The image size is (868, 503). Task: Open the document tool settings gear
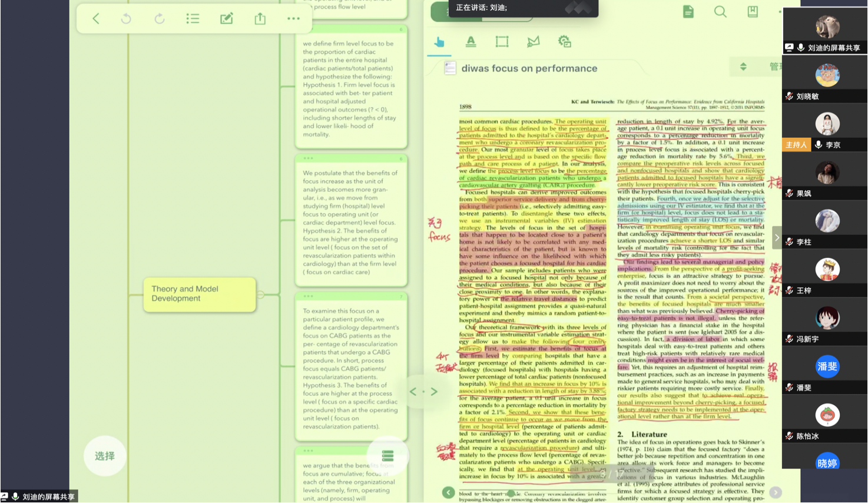click(x=564, y=42)
